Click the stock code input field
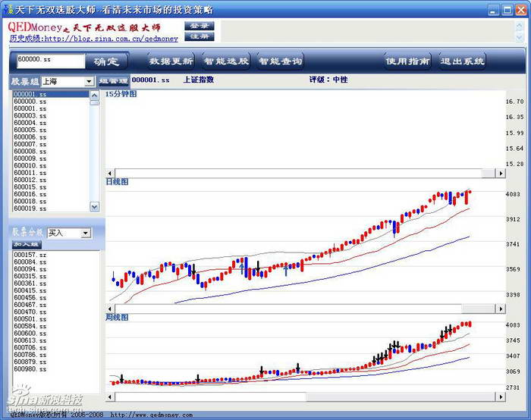The image size is (531, 420). (51, 61)
